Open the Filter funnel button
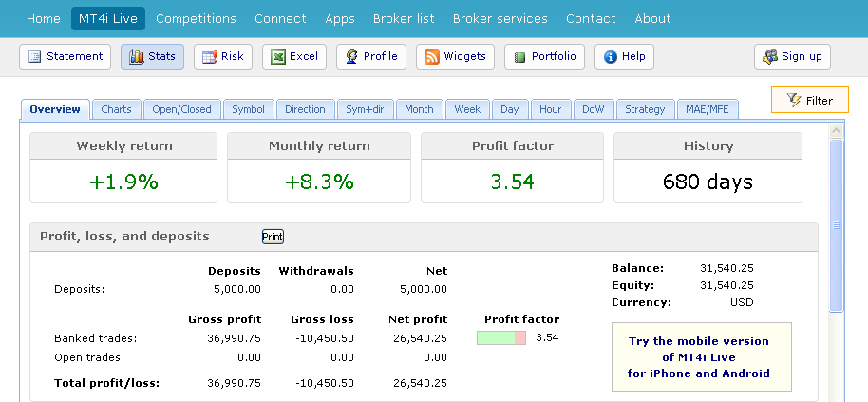This screenshot has height=402, width=868. point(809,100)
